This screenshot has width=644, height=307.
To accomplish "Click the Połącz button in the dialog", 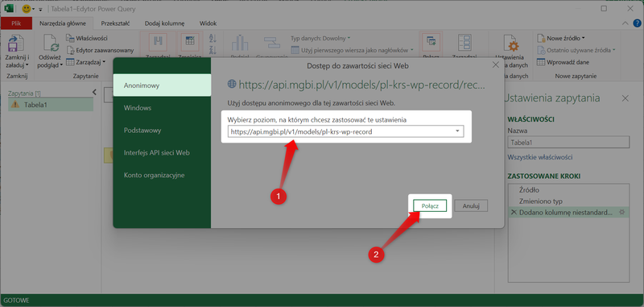I will point(430,206).
